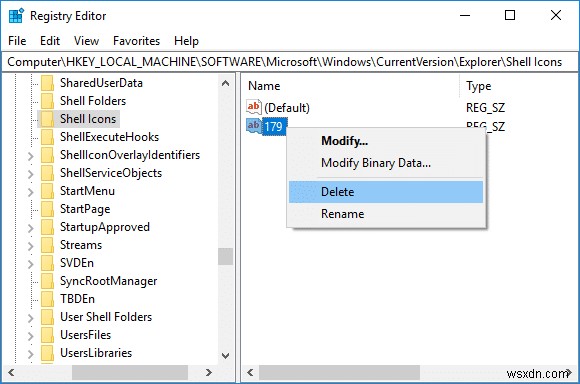Click REG_SZ type of (Default) row

485,108
